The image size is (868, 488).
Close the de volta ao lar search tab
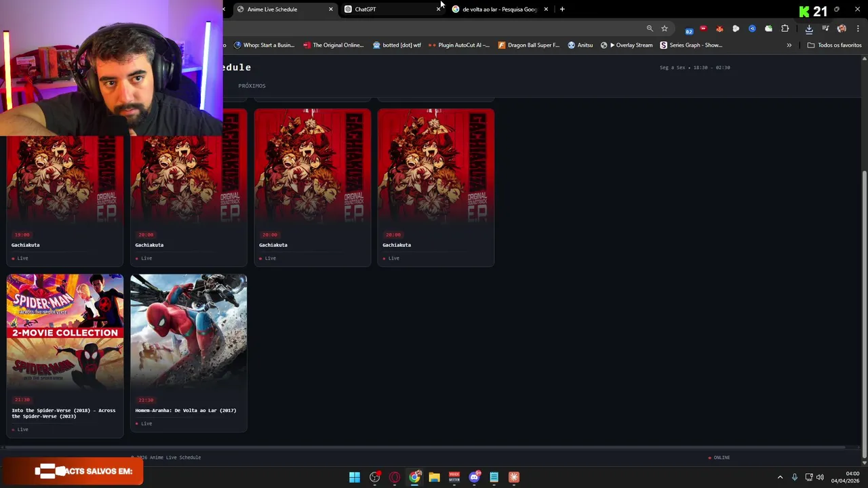pos(546,9)
